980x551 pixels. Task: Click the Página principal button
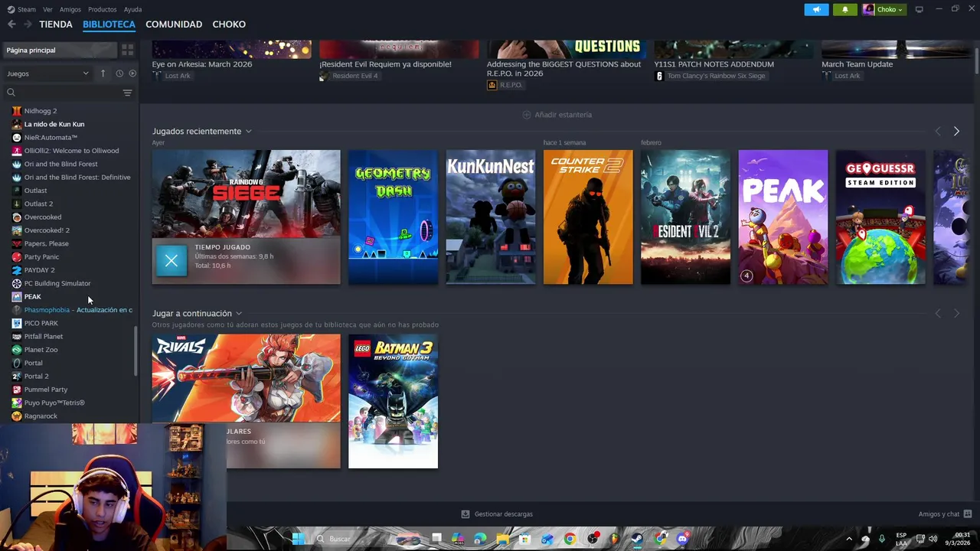(59, 50)
